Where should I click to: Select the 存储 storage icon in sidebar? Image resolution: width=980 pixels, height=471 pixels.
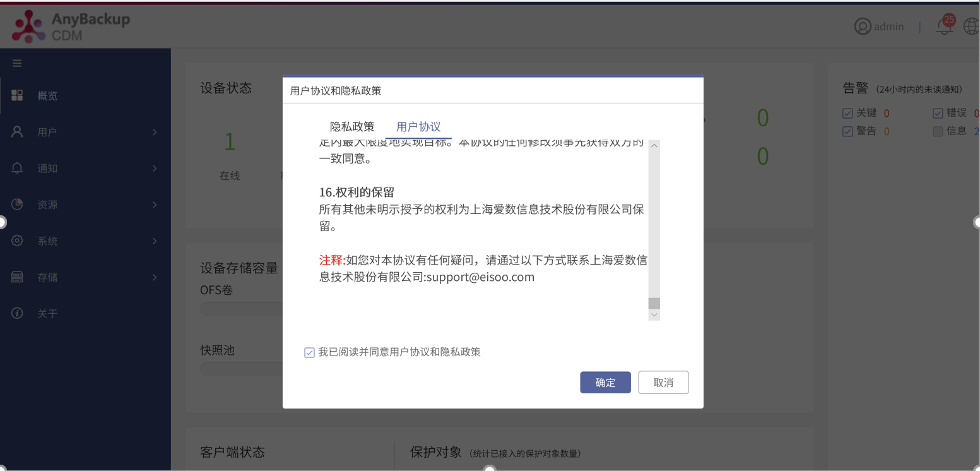[17, 277]
